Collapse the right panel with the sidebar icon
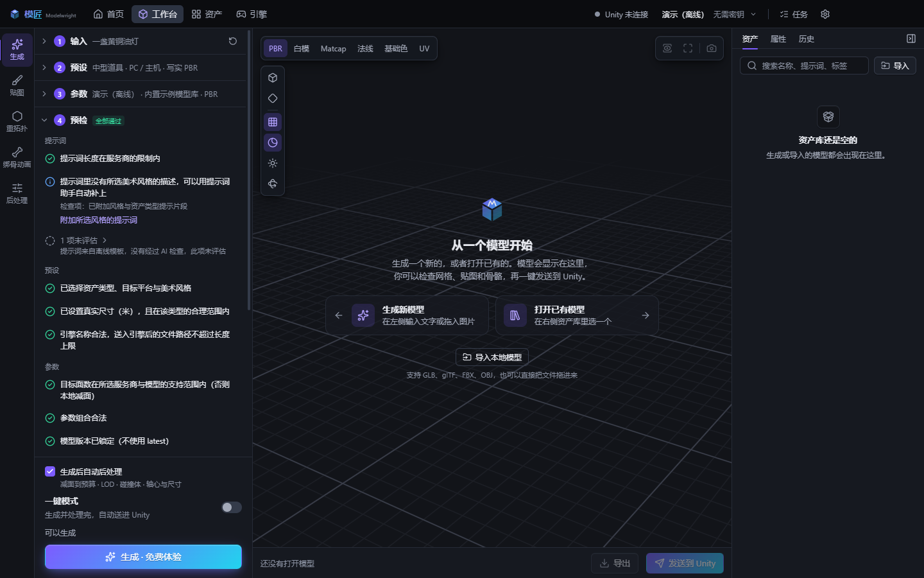The width and height of the screenshot is (924, 578). (x=911, y=39)
